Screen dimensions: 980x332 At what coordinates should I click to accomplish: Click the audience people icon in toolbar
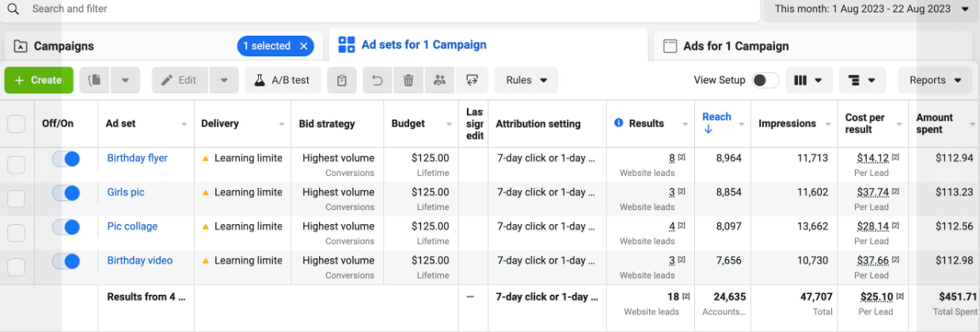[439, 80]
